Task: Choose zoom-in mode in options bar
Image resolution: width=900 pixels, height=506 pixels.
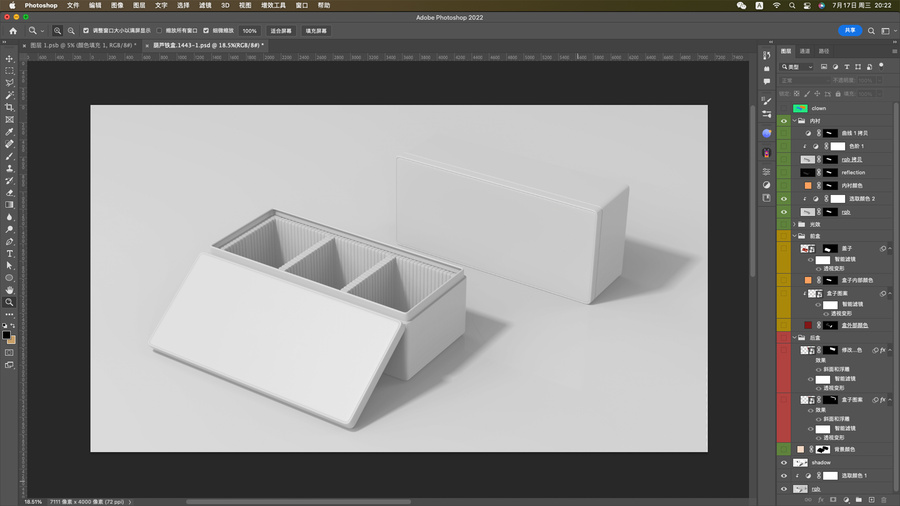Action: point(57,31)
